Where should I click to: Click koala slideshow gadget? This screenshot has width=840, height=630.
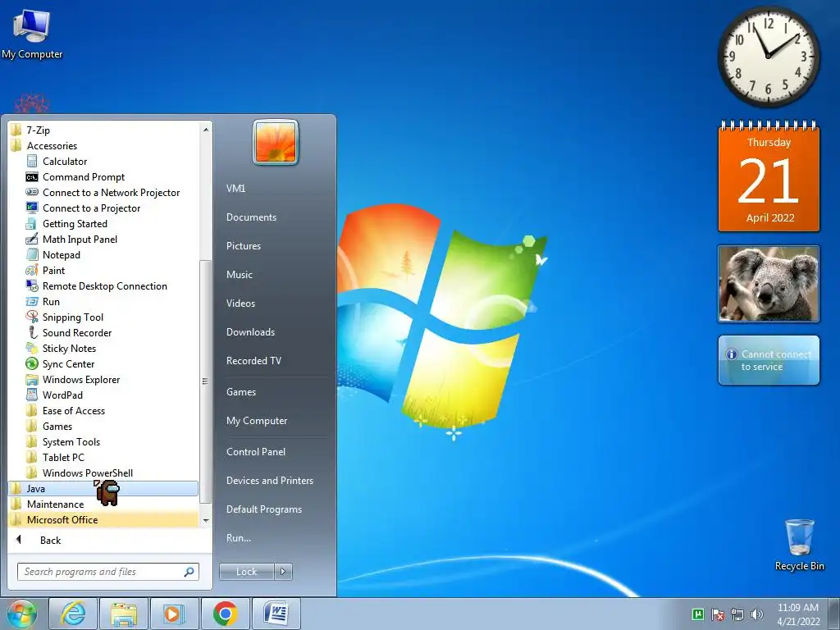(x=768, y=283)
